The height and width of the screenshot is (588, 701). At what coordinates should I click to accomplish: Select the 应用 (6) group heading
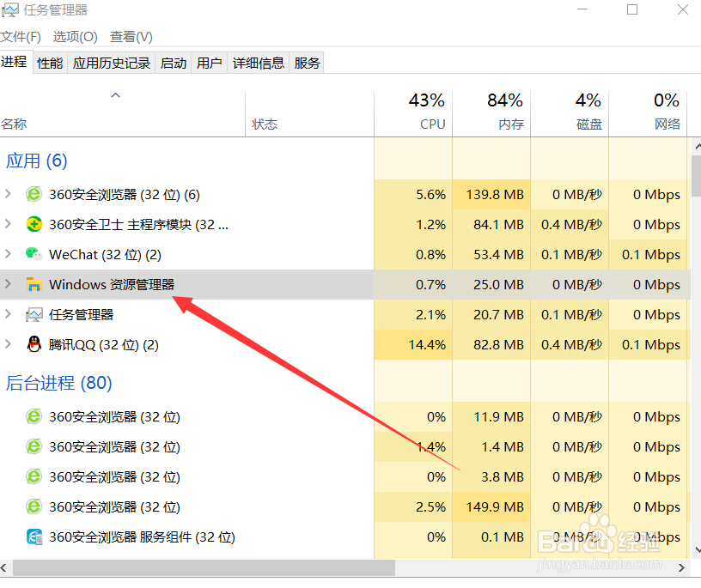(37, 161)
